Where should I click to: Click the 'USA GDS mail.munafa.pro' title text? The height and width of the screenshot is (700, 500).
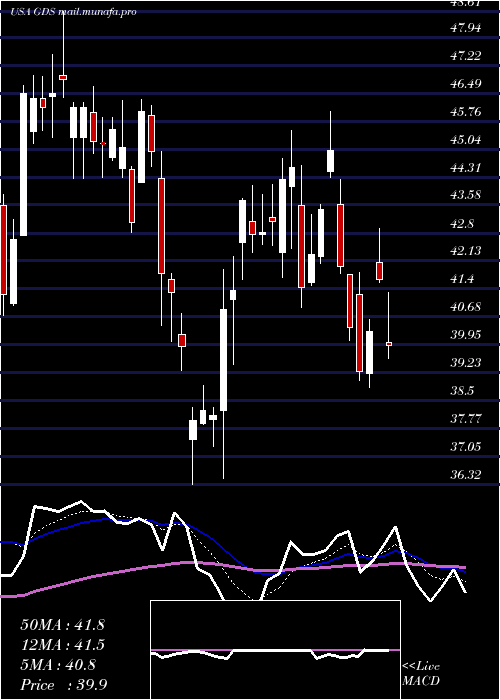73,12
